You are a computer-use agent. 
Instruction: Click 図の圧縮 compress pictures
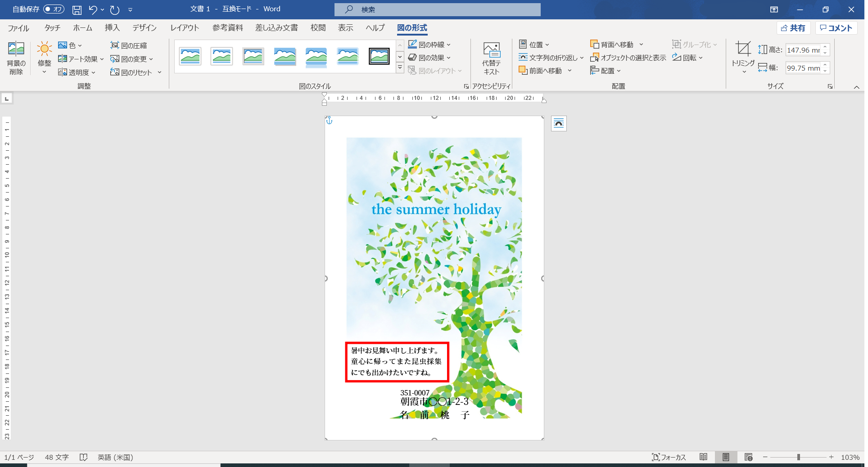click(129, 45)
